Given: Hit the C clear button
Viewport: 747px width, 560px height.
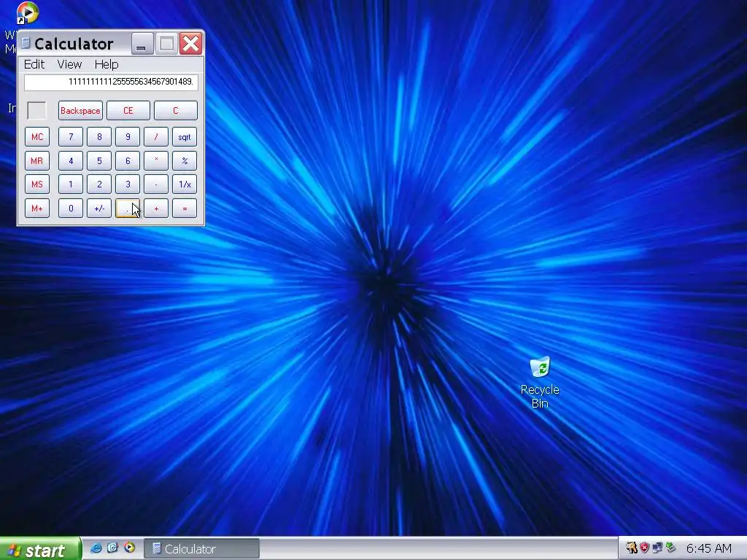Looking at the screenshot, I should (175, 111).
